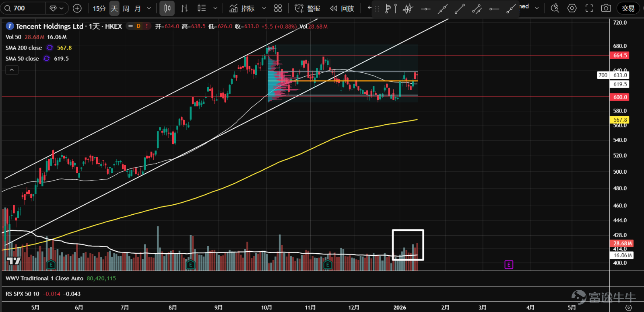Select the 天 daily timeframe
The height and width of the screenshot is (312, 644).
pyautogui.click(x=114, y=8)
